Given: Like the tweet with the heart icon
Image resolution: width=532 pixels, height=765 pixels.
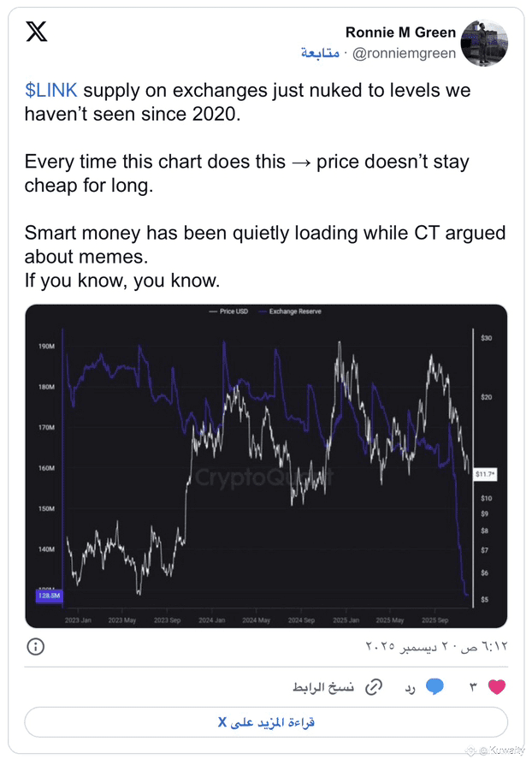Looking at the screenshot, I should 496,686.
